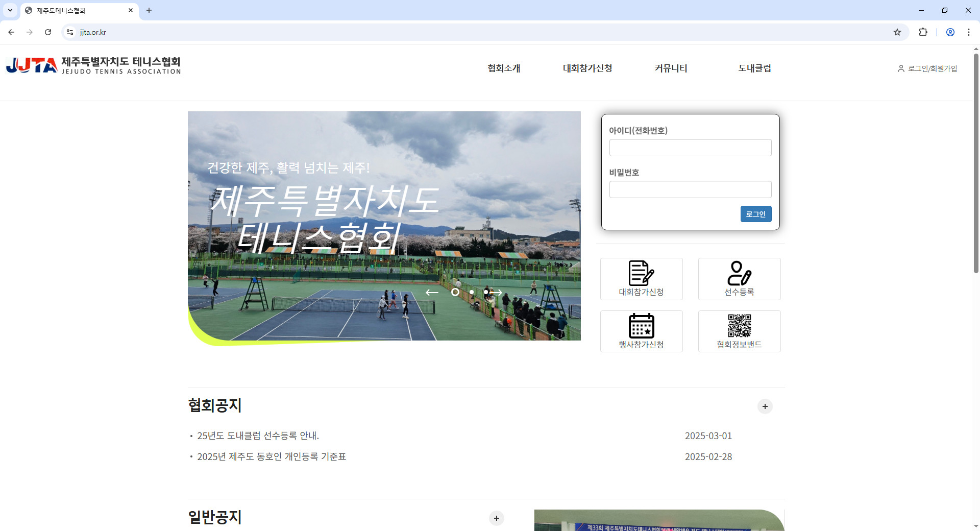This screenshot has height=531, width=980.
Task: Click the JJTA association logo
Action: tap(93, 66)
